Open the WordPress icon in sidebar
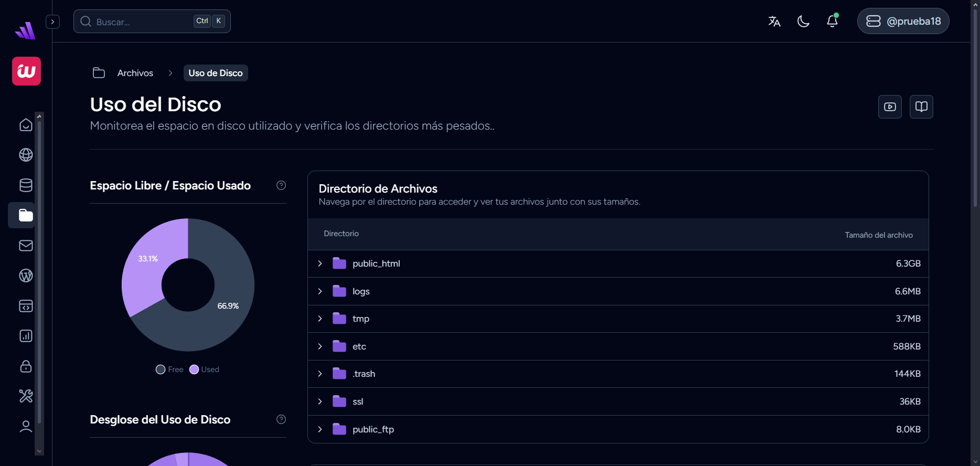The height and width of the screenshot is (466, 980). [26, 276]
